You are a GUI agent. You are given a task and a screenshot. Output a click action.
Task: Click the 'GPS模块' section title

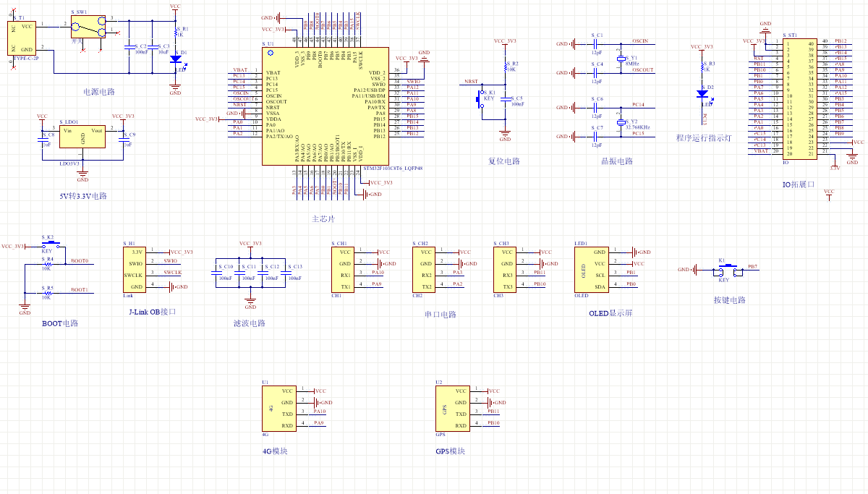tap(450, 451)
